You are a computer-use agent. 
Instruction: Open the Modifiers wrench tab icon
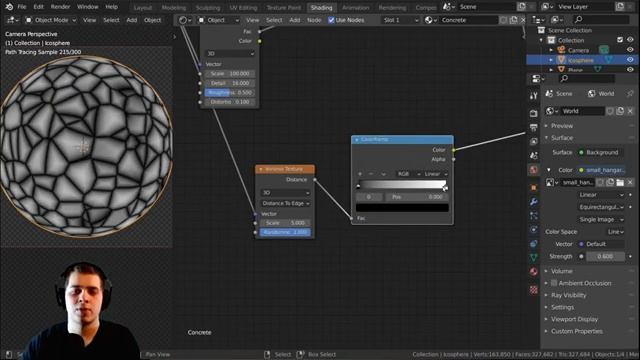(533, 202)
